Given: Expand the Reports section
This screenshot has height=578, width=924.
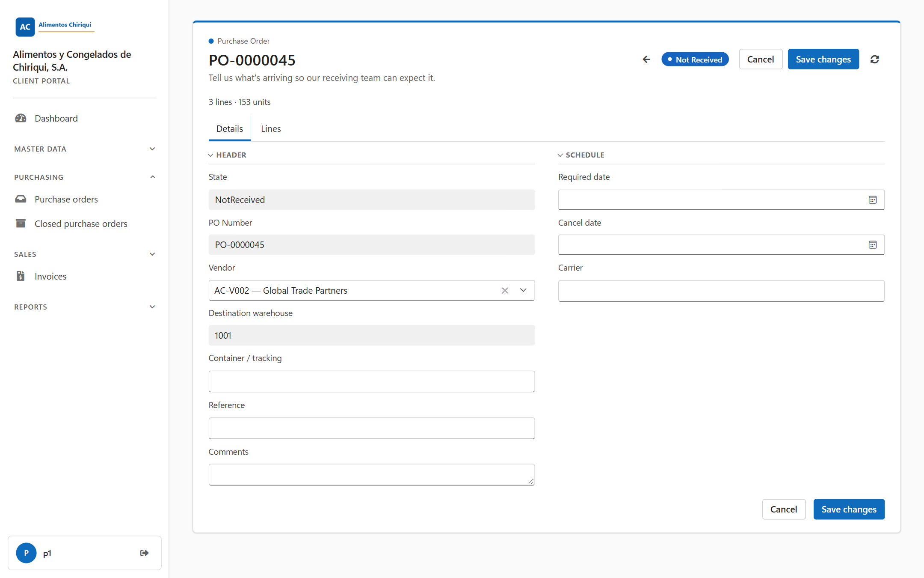Looking at the screenshot, I should (x=85, y=307).
